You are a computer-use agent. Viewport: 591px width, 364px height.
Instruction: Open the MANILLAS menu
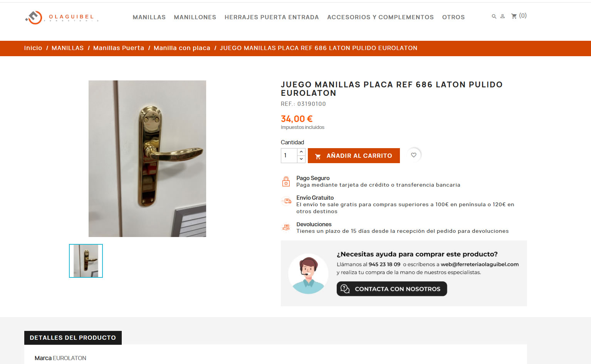click(x=149, y=17)
